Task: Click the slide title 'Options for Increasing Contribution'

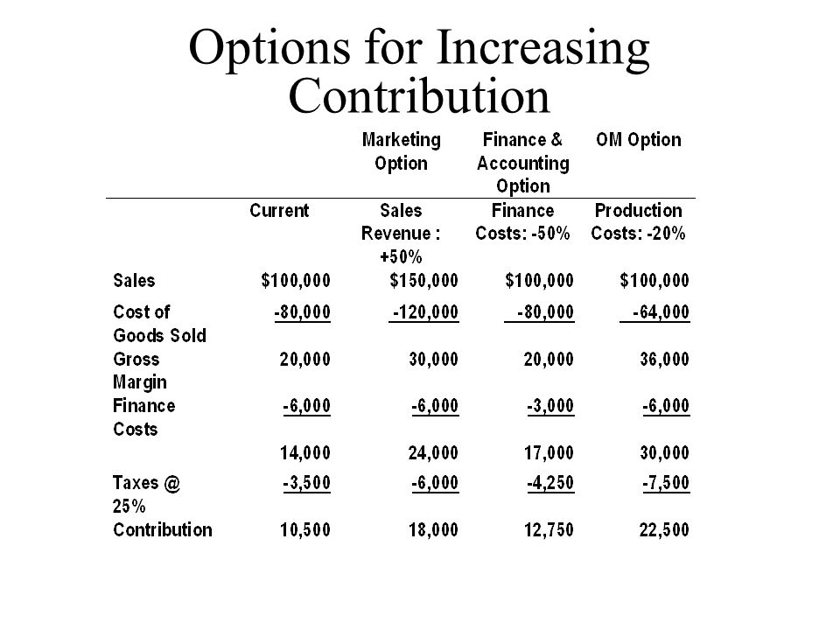Action: point(419,70)
